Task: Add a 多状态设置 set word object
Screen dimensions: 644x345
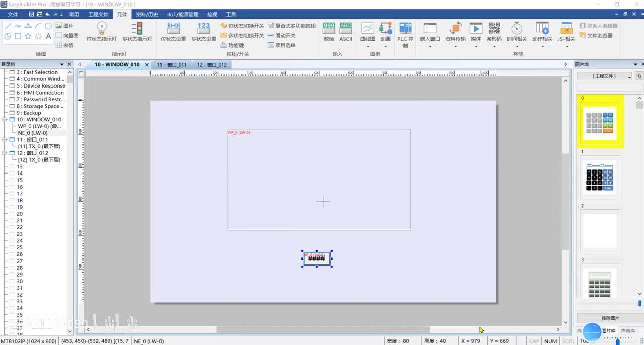Action: (204, 32)
